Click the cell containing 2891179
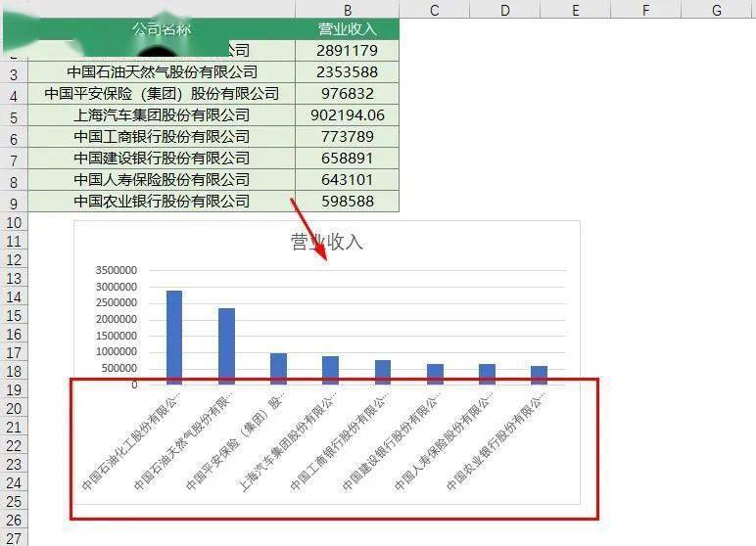Screen dimensions: 756x546 tap(347, 50)
